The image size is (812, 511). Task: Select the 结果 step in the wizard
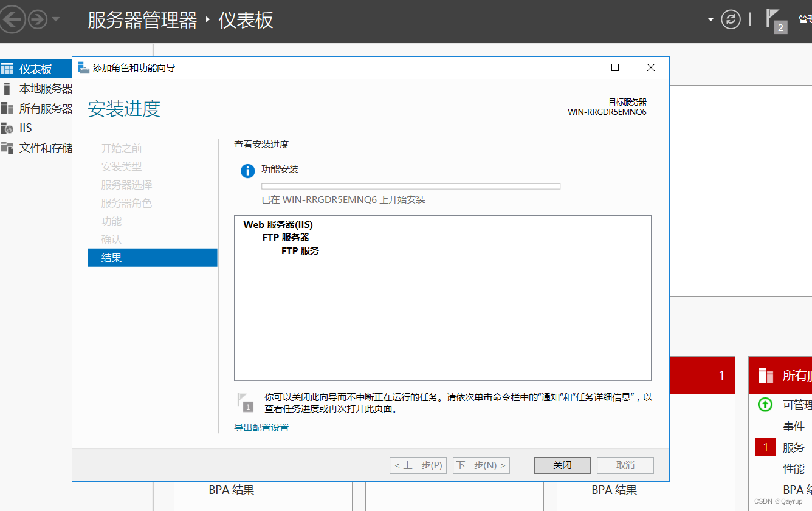(112, 257)
